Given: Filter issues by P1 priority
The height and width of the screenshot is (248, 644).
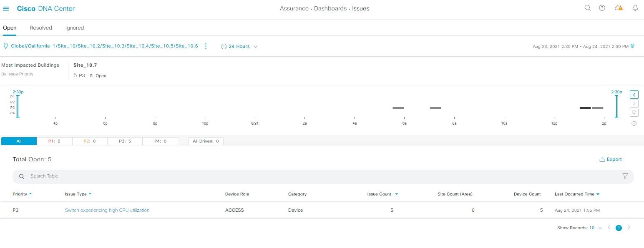Looking at the screenshot, I should pyautogui.click(x=54, y=141).
